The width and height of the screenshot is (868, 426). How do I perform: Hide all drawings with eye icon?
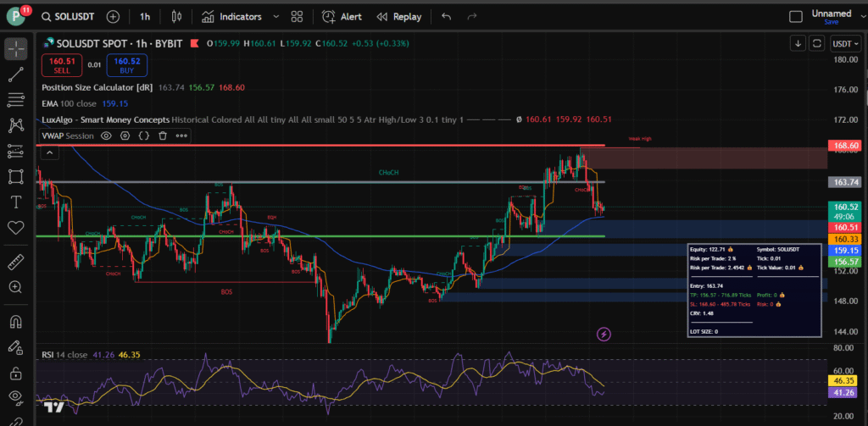[16, 396]
